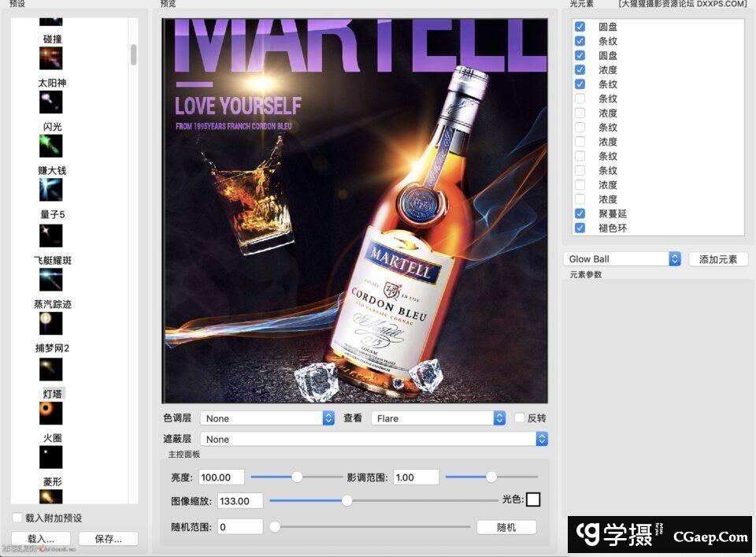Disable the 褪色环 element checkbox

tap(580, 228)
